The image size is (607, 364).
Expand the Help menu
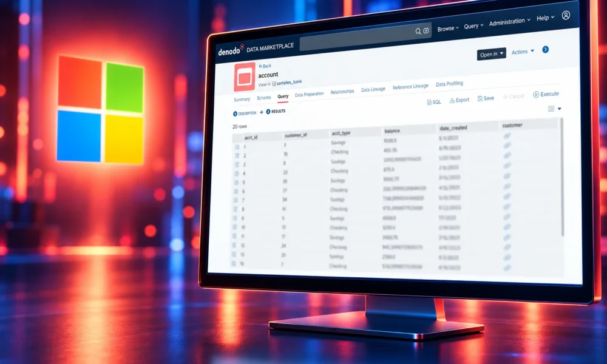click(x=545, y=18)
